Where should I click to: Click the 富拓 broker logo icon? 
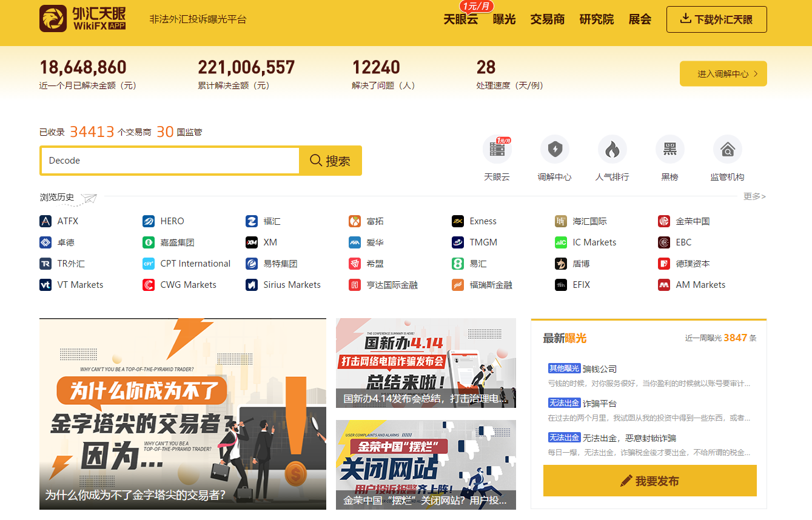[355, 221]
